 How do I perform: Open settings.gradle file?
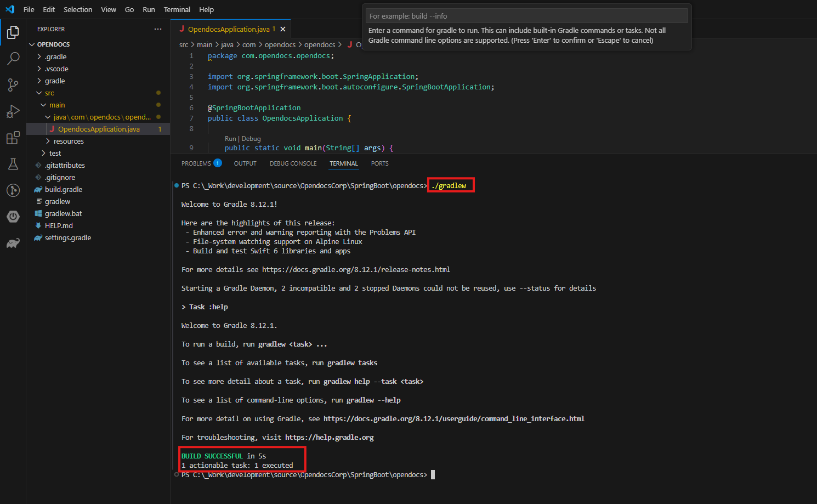coord(98,237)
